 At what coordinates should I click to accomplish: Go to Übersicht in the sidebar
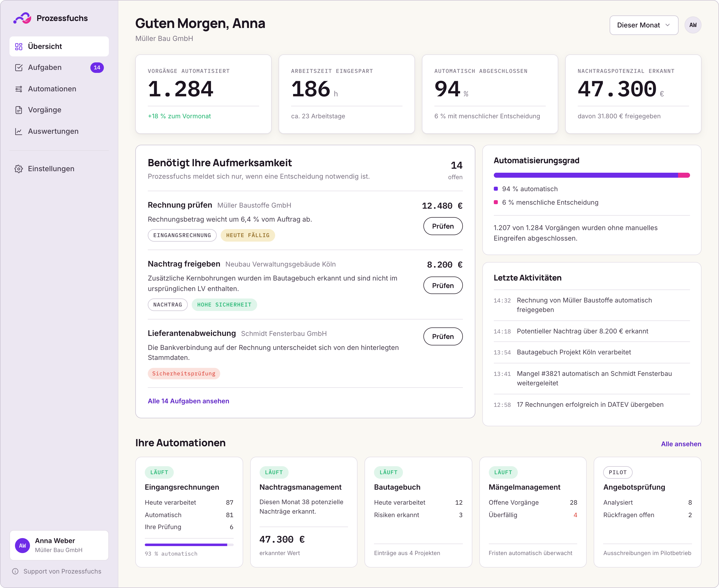(59, 46)
